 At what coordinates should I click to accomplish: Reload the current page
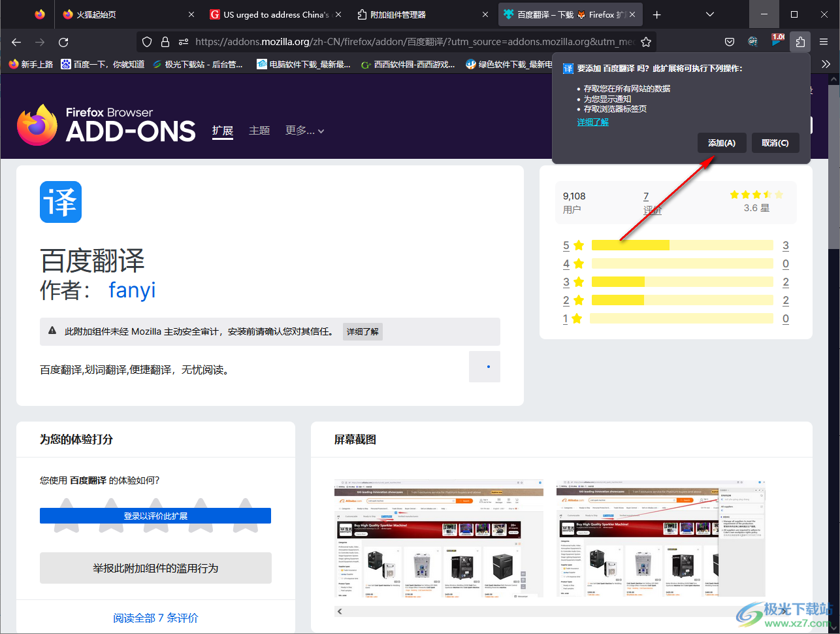pos(63,42)
